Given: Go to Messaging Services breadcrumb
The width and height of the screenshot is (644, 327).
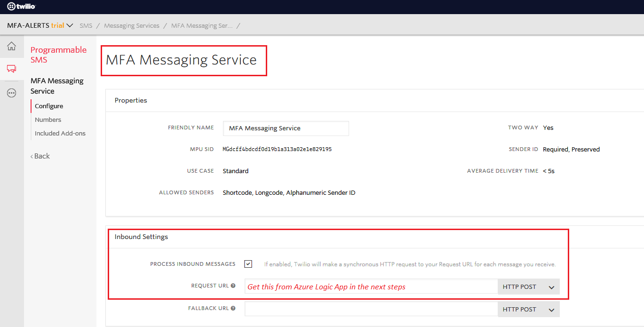Looking at the screenshot, I should (x=132, y=25).
